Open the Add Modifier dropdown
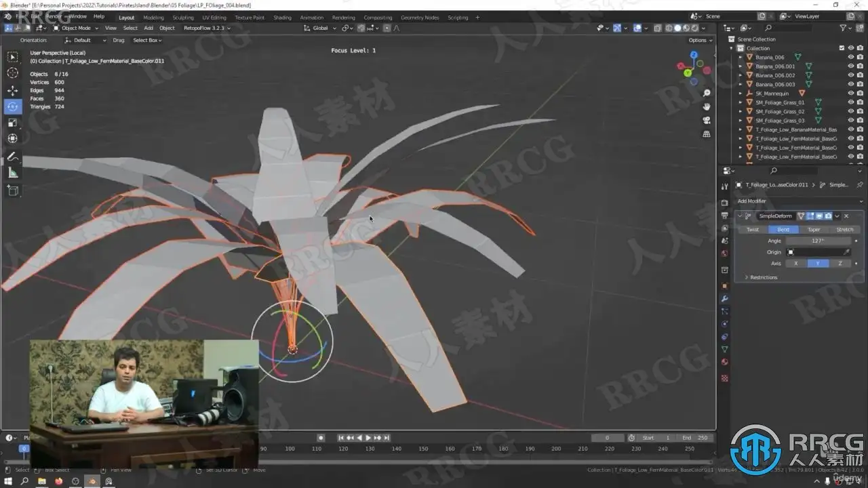 (751, 201)
